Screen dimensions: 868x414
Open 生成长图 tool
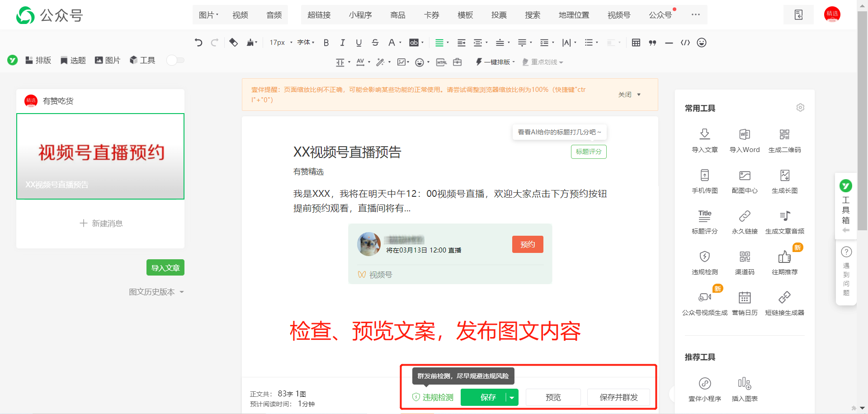[x=785, y=181]
